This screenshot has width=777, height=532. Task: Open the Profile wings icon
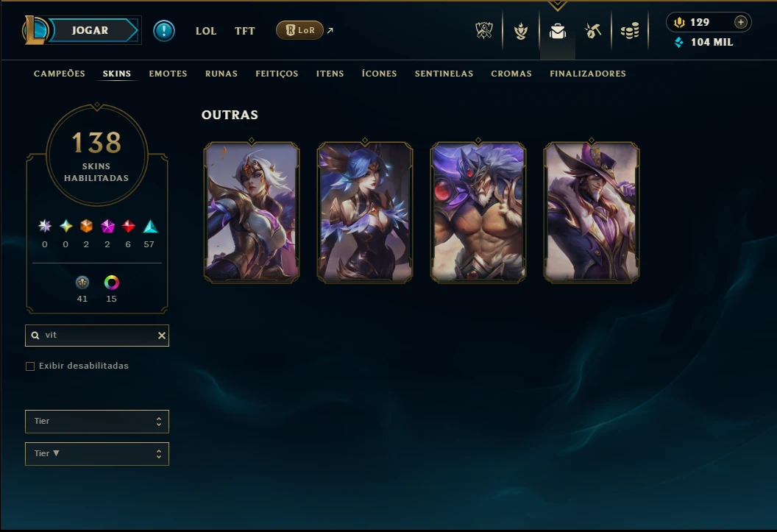tap(520, 31)
